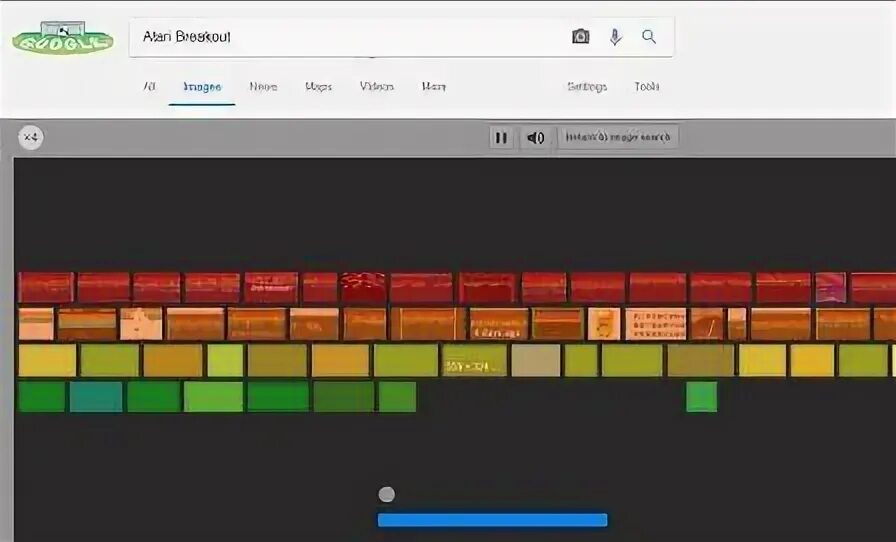Viewport: 896px width, 542px height.
Task: Switch to the Videos tab
Action: tap(377, 86)
